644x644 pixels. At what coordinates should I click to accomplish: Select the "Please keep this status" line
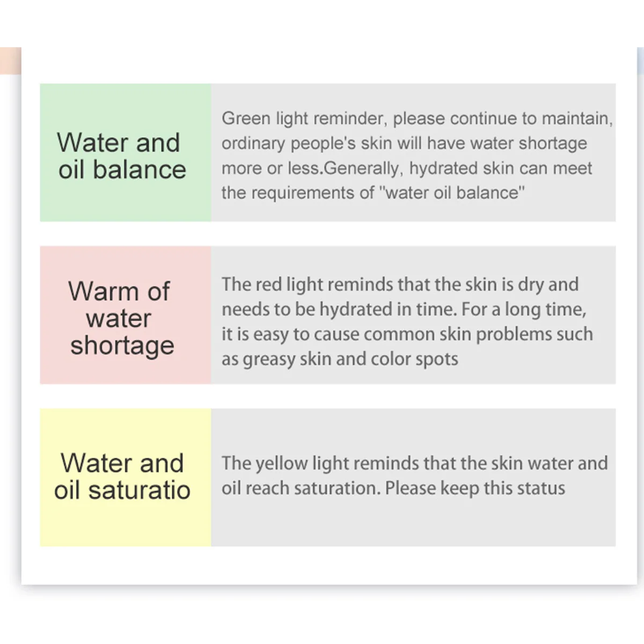(x=393, y=488)
